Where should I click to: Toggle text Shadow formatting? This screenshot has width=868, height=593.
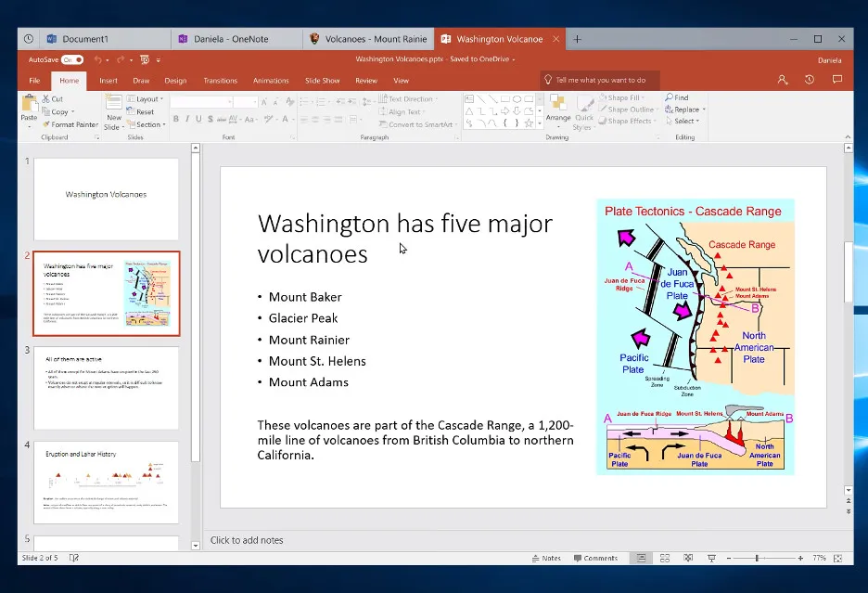tap(210, 119)
